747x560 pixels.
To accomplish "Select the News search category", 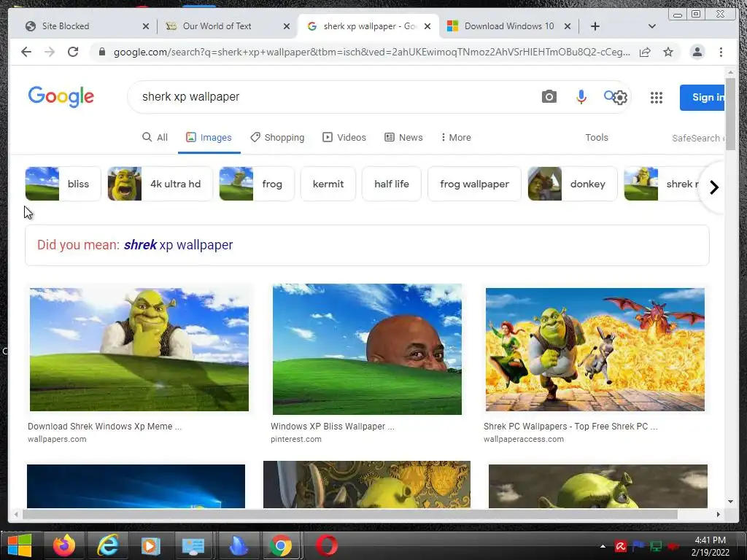I will click(403, 138).
